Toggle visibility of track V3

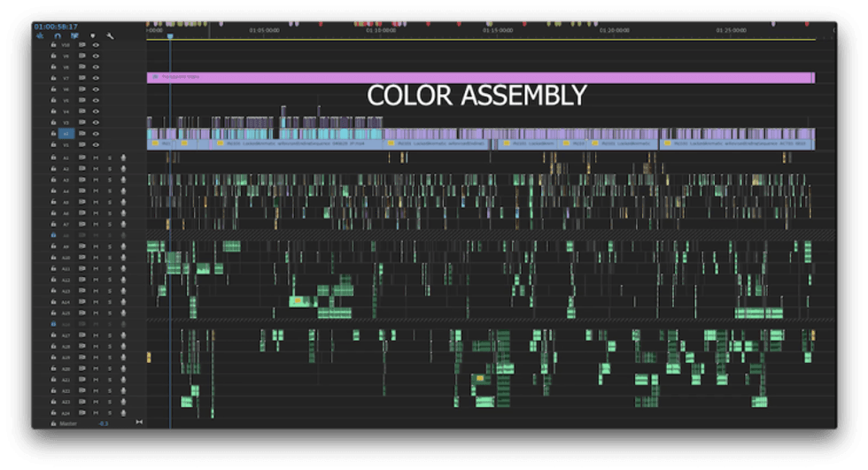pyautogui.click(x=96, y=122)
